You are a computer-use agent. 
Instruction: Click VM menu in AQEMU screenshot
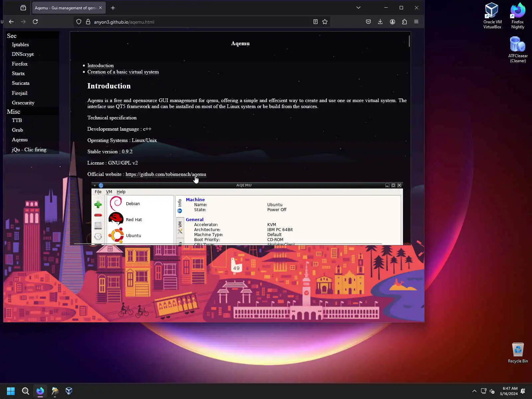(109, 192)
